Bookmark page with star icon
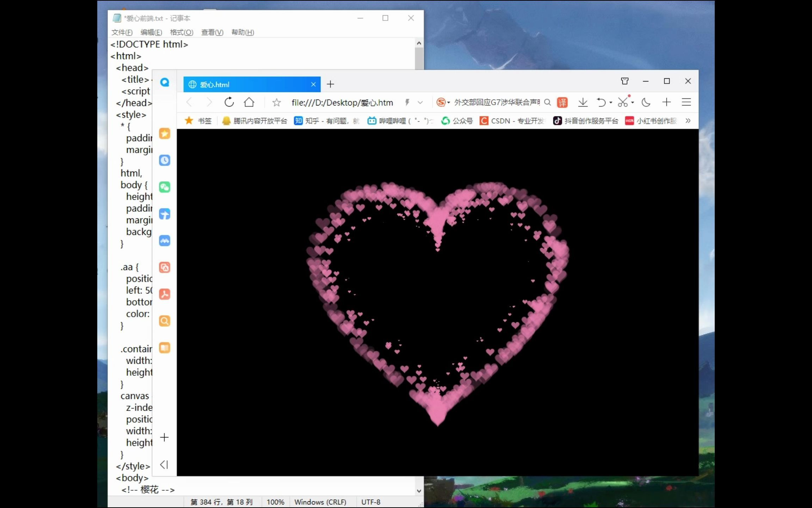The height and width of the screenshot is (508, 812). [x=276, y=103]
